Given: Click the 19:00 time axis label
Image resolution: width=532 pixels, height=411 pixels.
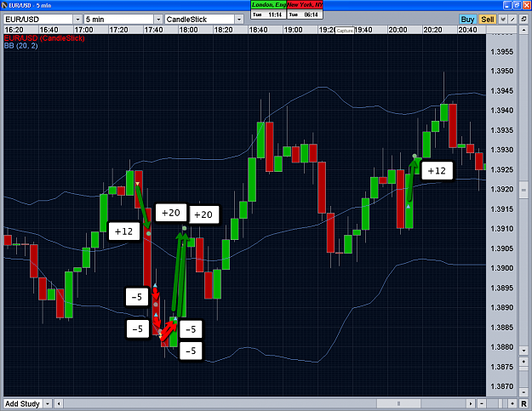Looking at the screenshot, I should click(293, 30).
